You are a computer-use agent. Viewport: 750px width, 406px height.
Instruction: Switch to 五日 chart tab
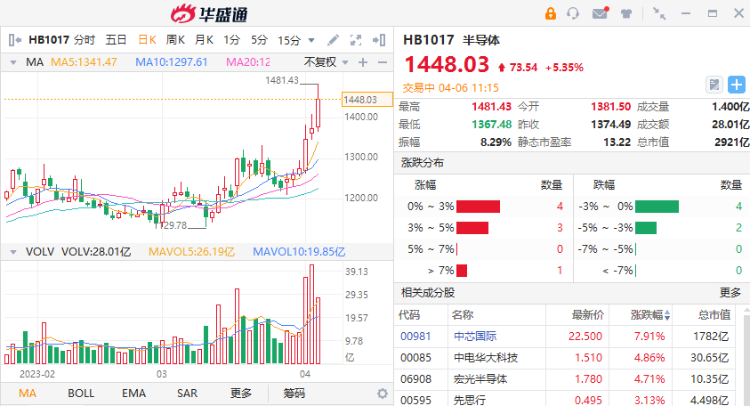(x=116, y=40)
